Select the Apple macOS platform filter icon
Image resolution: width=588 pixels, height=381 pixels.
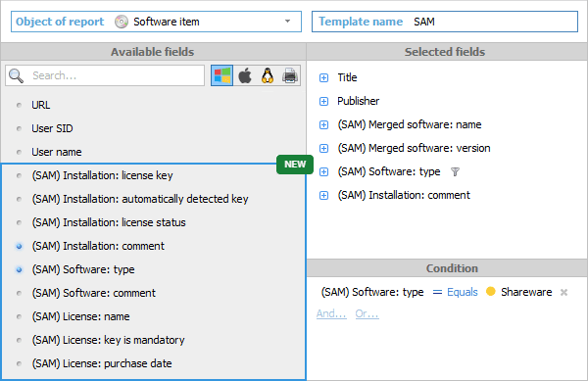(245, 75)
